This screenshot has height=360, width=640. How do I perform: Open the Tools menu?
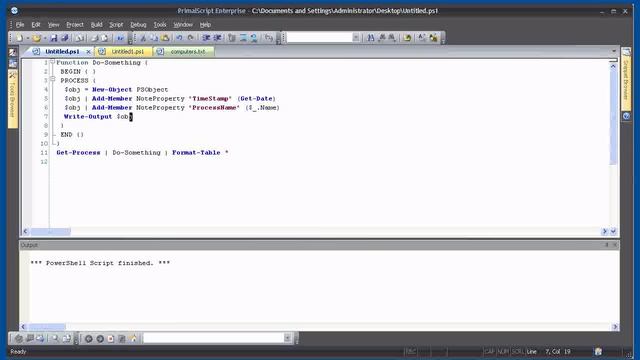160,25
